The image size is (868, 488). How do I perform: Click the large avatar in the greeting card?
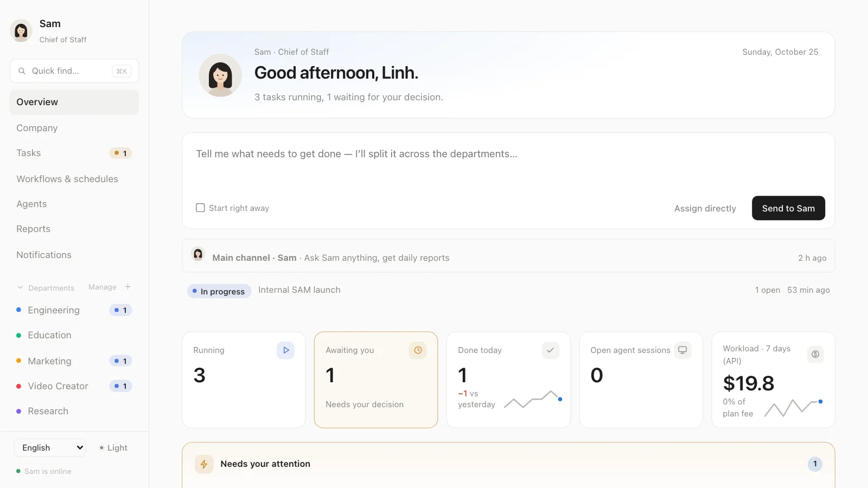pos(220,75)
